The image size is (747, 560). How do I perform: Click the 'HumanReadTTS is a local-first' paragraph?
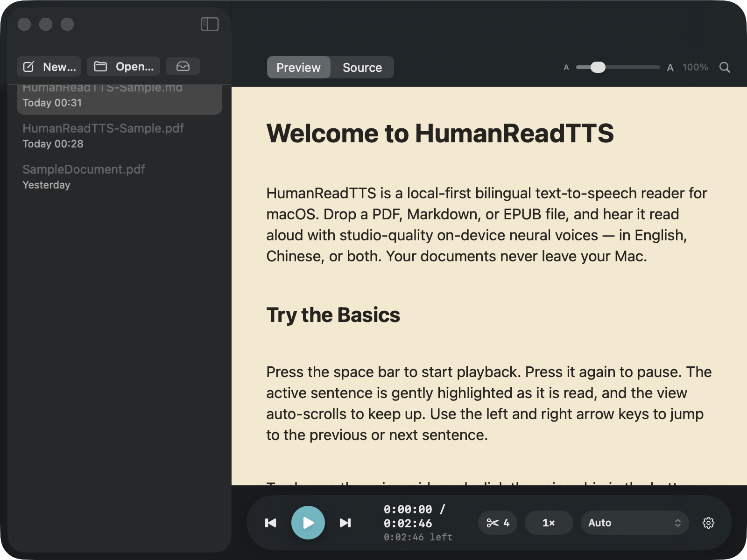tap(488, 224)
